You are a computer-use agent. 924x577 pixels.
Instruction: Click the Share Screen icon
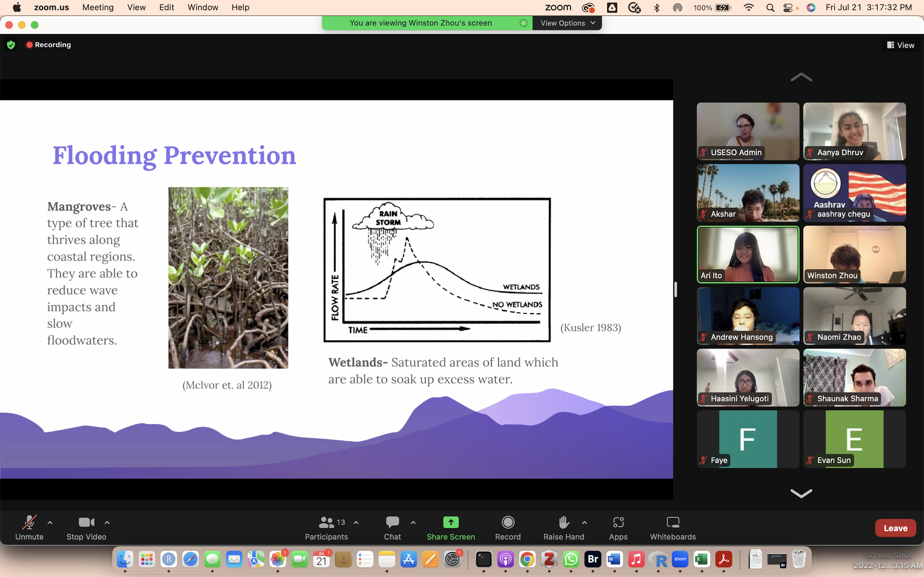point(451,522)
